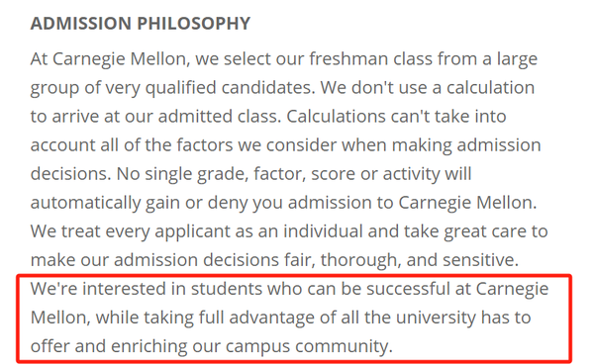Image resolution: width=594 pixels, height=364 pixels.
Task: Click the word "university" in highlighted text
Action: (x=436, y=318)
